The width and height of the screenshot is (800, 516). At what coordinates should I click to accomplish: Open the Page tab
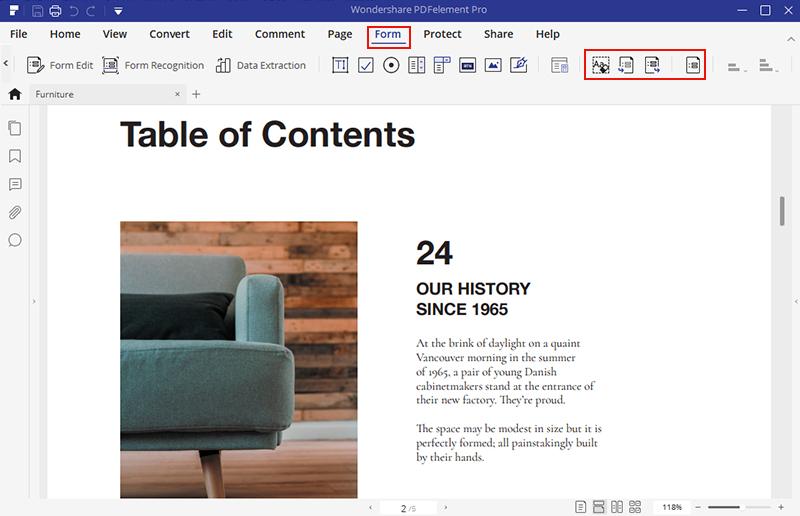click(340, 34)
